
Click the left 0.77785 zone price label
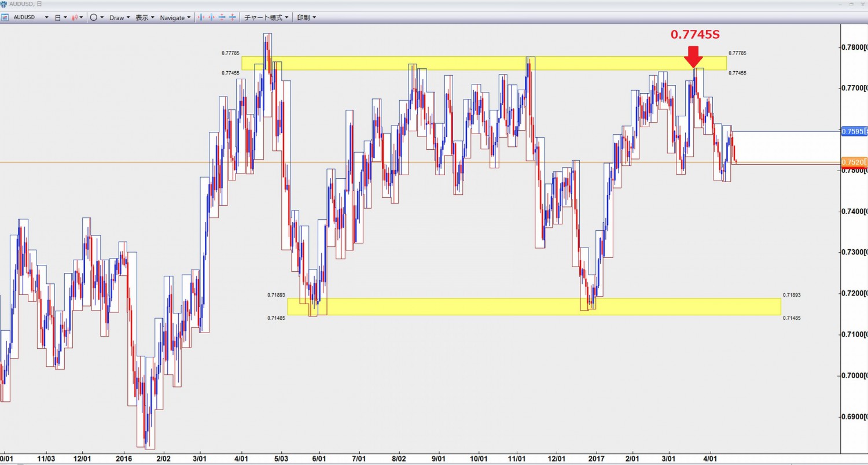coord(229,53)
